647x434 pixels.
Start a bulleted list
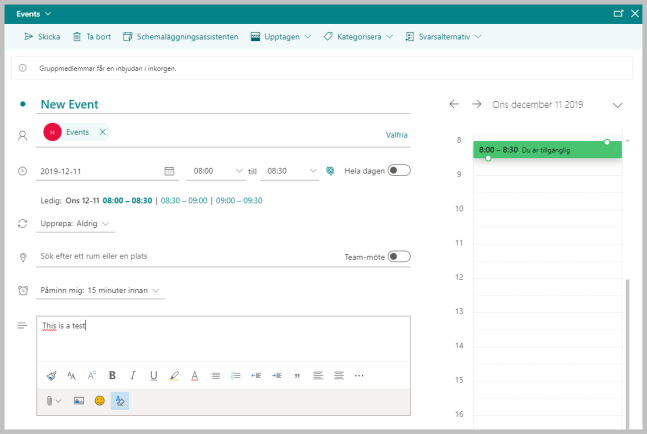215,375
